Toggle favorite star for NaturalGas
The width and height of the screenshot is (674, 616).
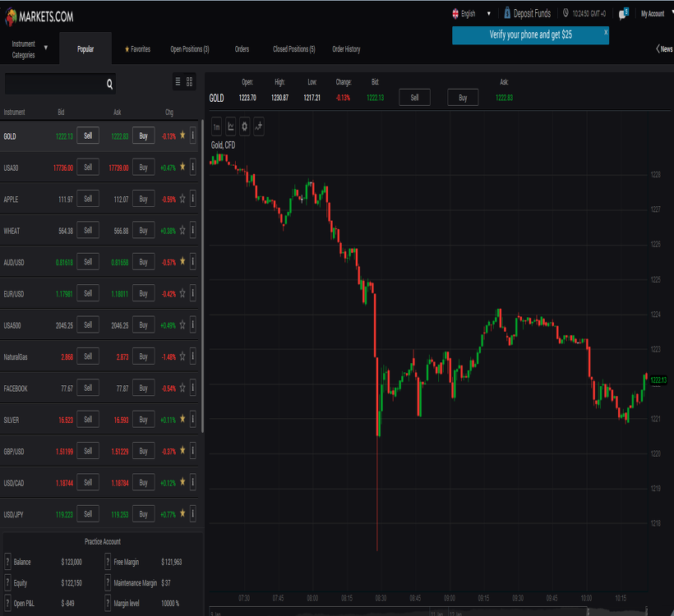(x=182, y=356)
